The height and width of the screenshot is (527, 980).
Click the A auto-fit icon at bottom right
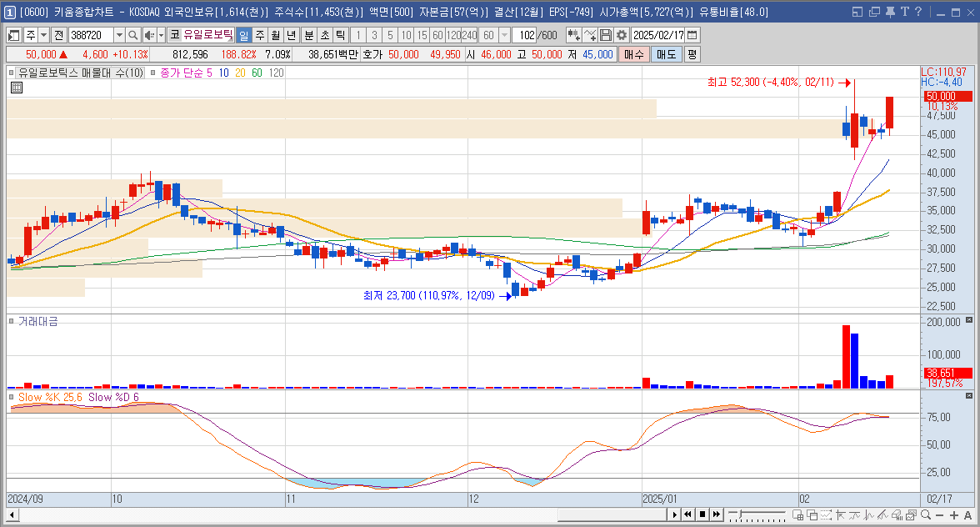tap(968, 515)
